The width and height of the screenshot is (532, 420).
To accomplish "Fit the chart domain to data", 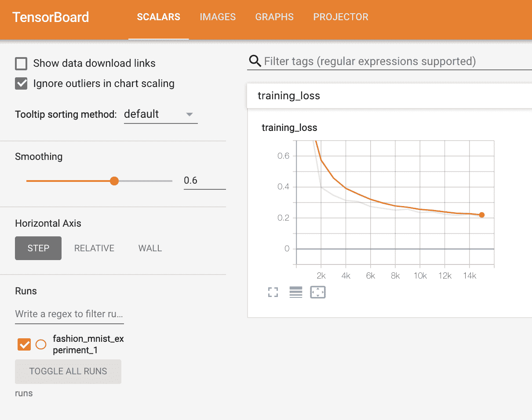I will pos(318,292).
